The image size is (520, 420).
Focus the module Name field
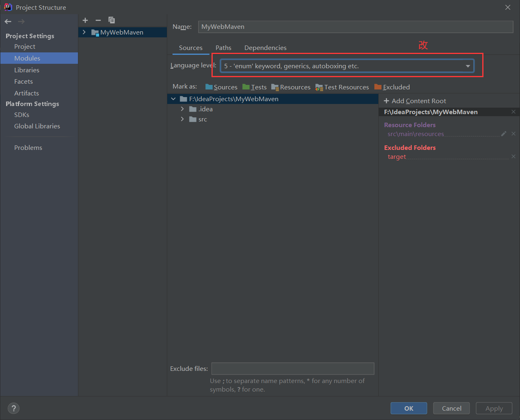click(x=356, y=26)
